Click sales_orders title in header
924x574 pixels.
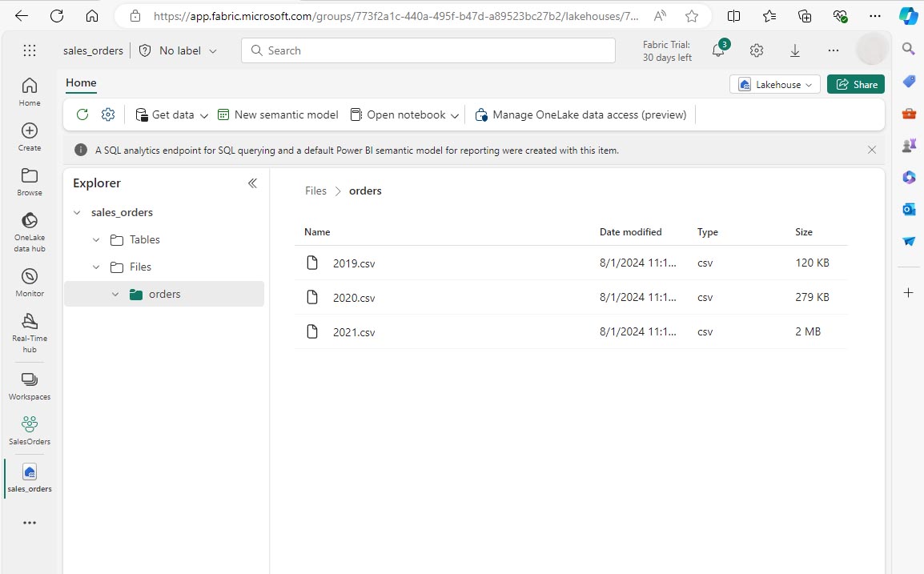point(93,50)
